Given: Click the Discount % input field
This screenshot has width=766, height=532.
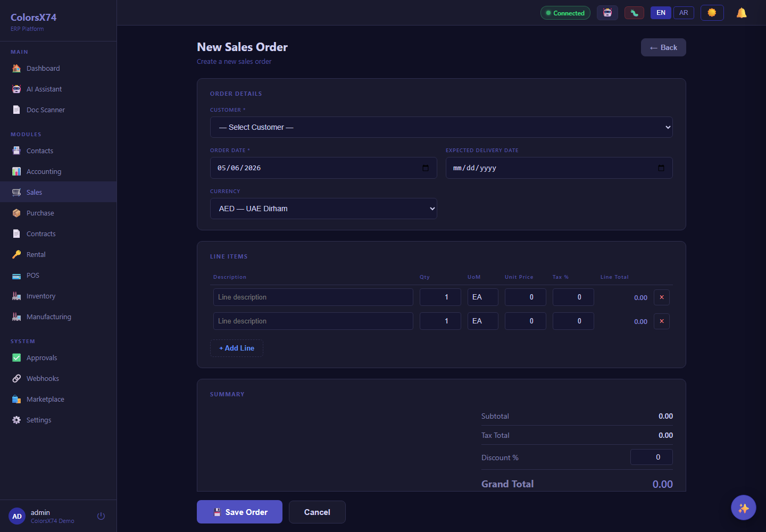Looking at the screenshot, I should coord(652,457).
